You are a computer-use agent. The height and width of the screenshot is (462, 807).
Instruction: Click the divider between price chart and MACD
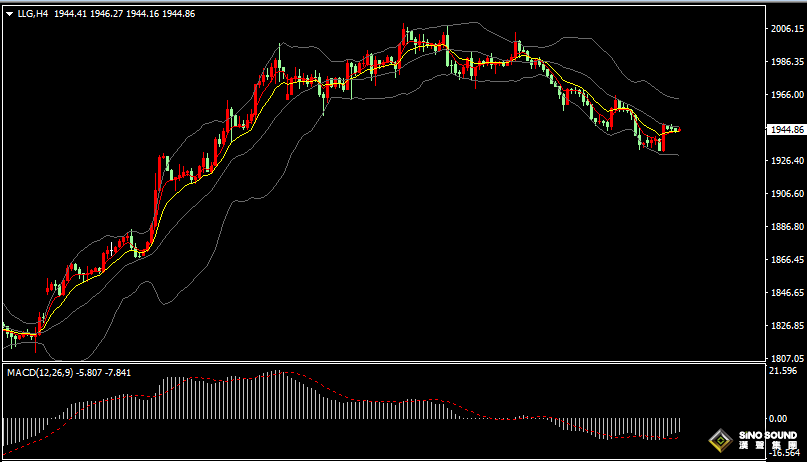(380, 362)
